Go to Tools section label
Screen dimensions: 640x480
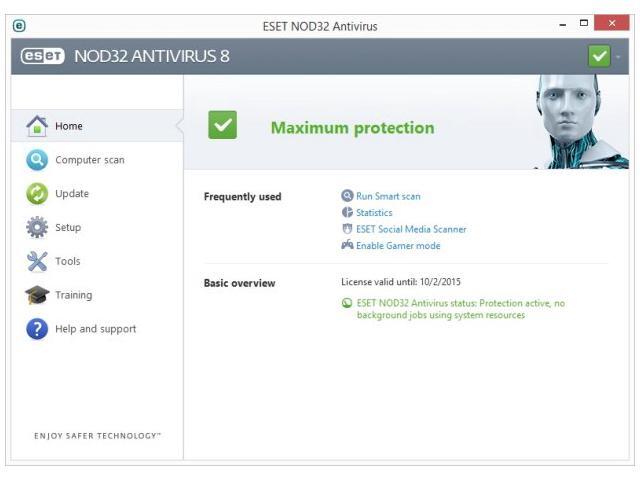click(68, 262)
